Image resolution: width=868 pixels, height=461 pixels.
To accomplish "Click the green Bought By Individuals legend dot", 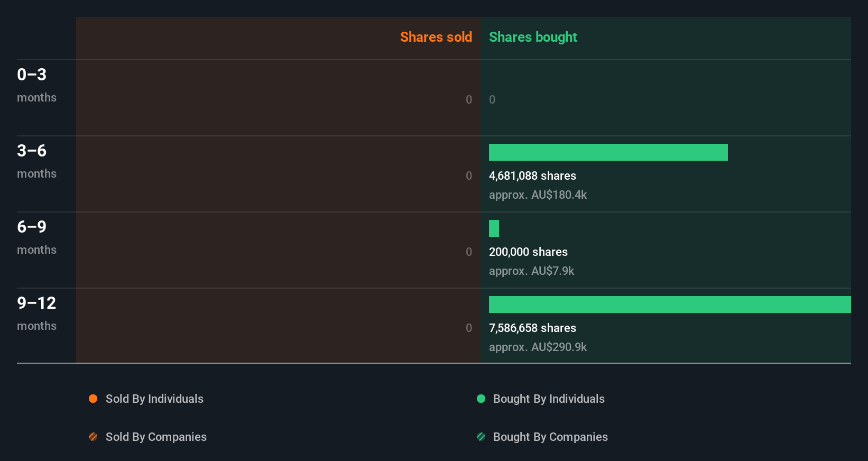I will [x=481, y=399].
